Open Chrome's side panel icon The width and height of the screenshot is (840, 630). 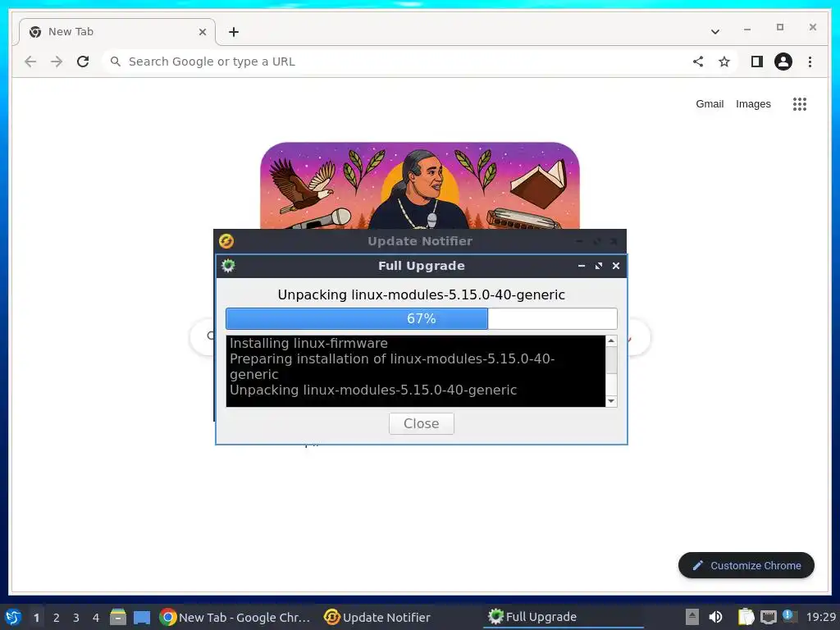point(756,62)
